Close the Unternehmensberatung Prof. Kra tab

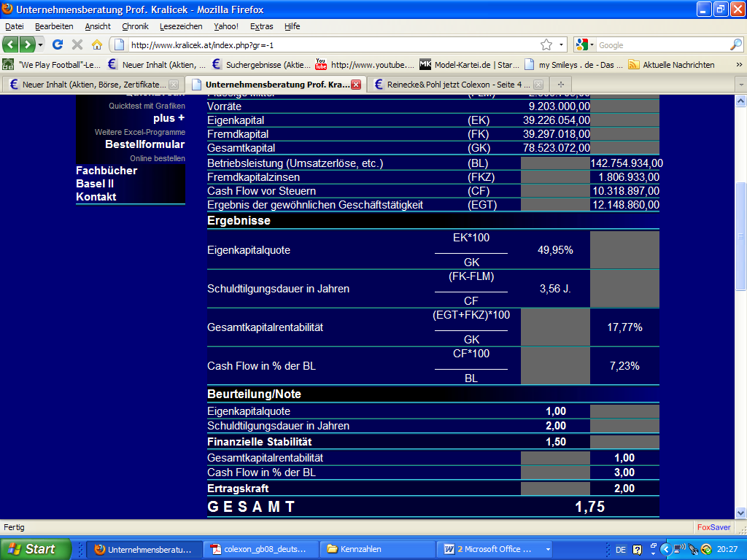356,85
